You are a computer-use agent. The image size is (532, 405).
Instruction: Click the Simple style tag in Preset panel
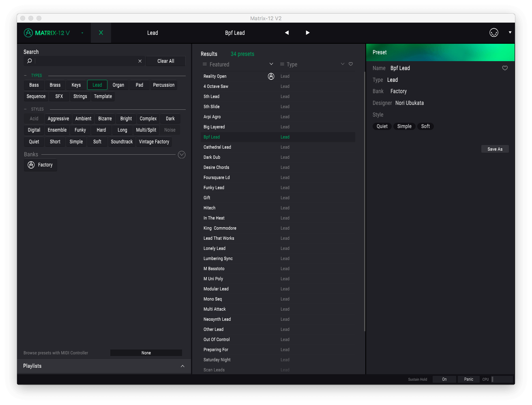(404, 126)
